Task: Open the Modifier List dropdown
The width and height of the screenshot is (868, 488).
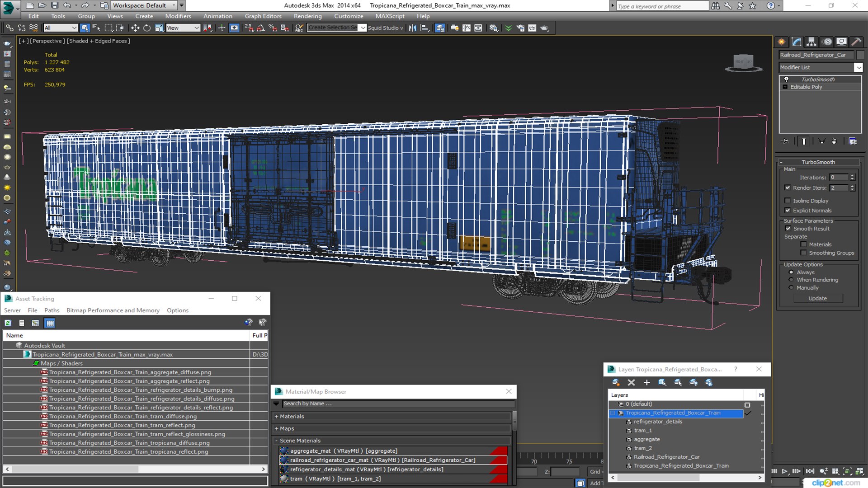Action: click(x=821, y=67)
